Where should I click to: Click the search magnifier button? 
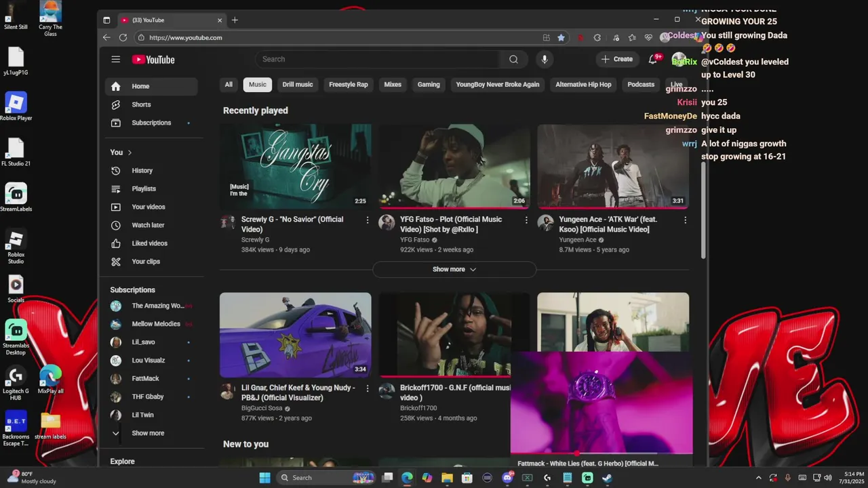point(513,60)
